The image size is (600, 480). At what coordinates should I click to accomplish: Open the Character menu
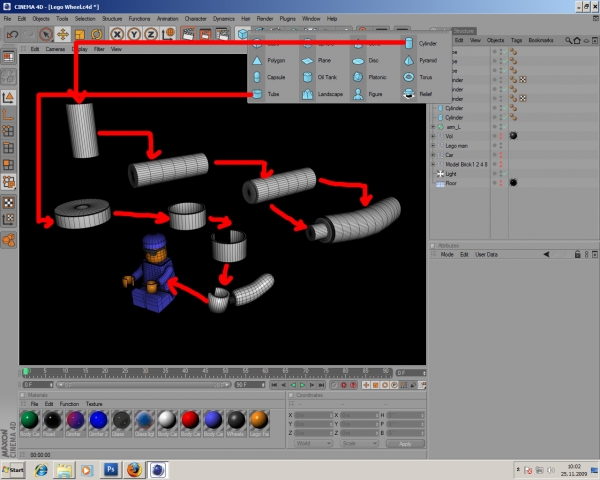(x=196, y=19)
